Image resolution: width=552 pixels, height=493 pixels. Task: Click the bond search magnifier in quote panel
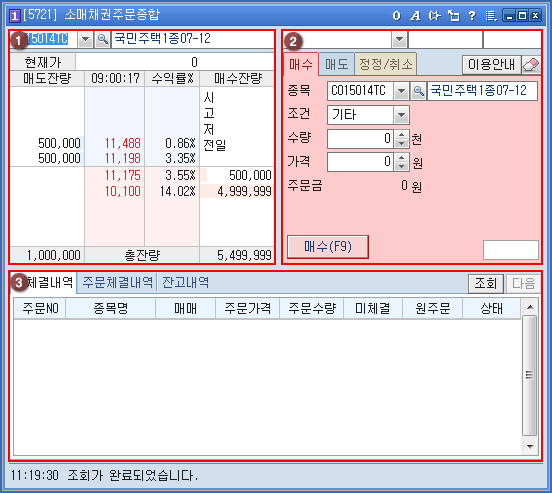pyautogui.click(x=102, y=39)
